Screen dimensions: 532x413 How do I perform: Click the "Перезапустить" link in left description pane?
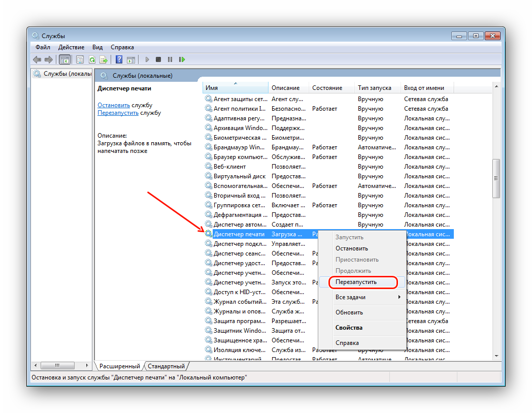pos(118,113)
